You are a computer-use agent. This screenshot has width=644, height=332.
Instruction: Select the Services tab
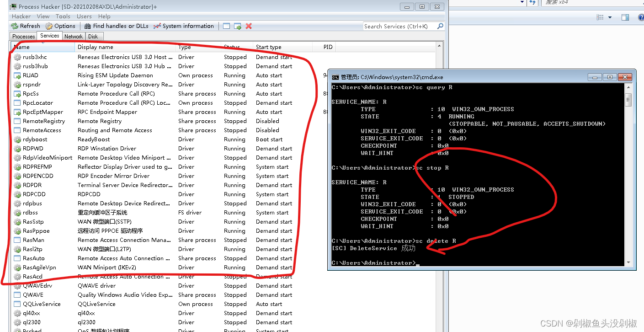[49, 36]
